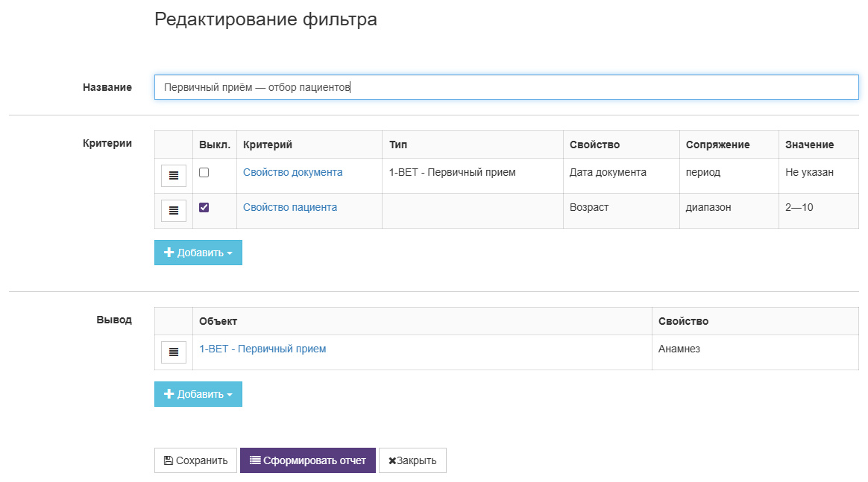Close the editor with the ✖Закрыть button
Image resolution: width=868 pixels, height=482 pixels.
point(412,460)
